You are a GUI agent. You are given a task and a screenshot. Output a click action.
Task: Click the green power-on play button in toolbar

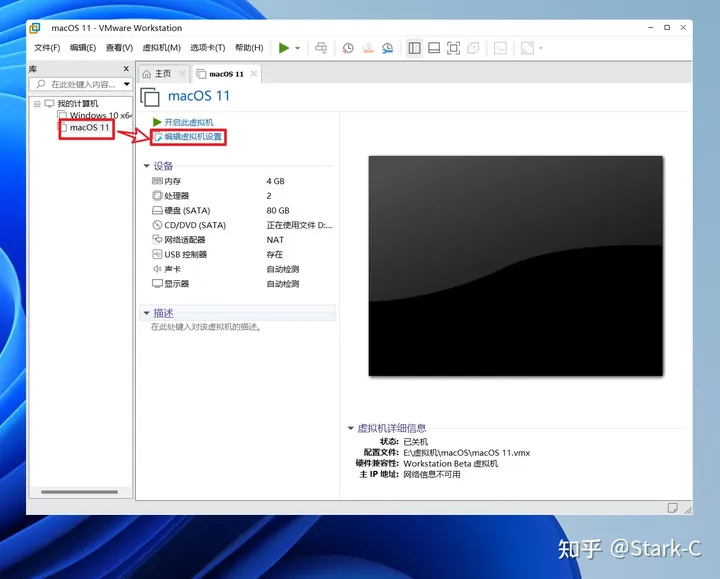[x=284, y=48]
